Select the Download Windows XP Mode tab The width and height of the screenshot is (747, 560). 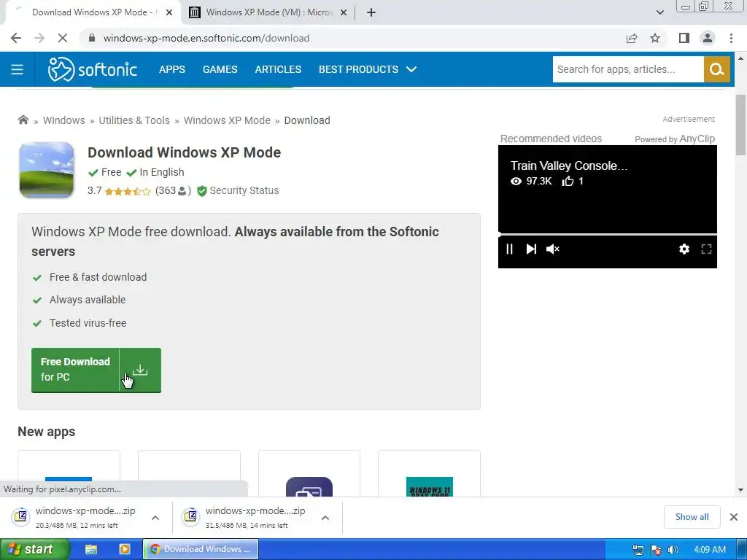pyautogui.click(x=93, y=12)
